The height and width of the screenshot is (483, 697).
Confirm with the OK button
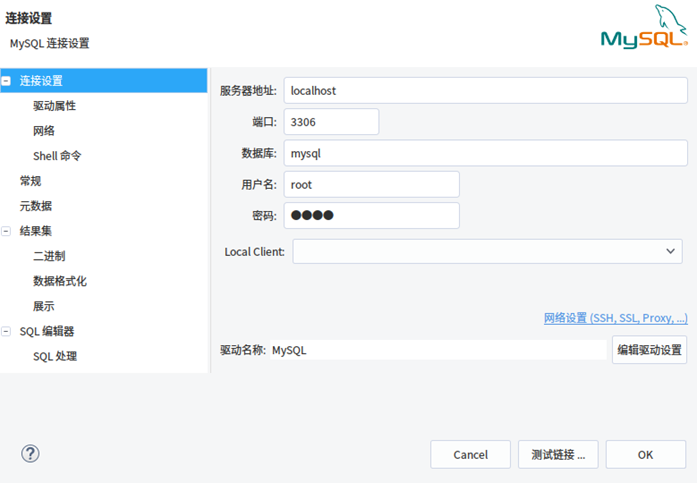(645, 455)
